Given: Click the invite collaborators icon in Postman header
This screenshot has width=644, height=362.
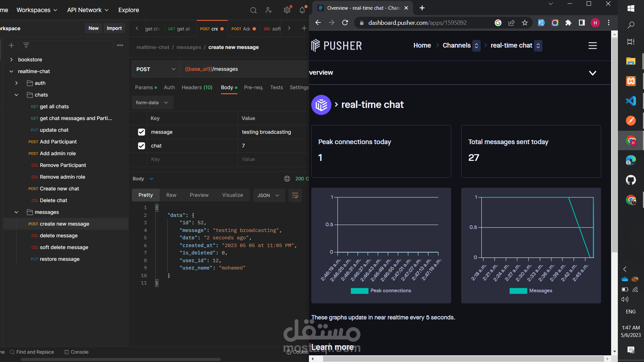Looking at the screenshot, I should click(x=269, y=10).
